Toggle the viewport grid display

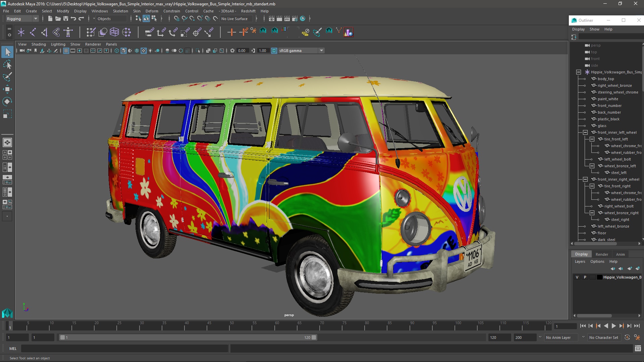pyautogui.click(x=66, y=51)
